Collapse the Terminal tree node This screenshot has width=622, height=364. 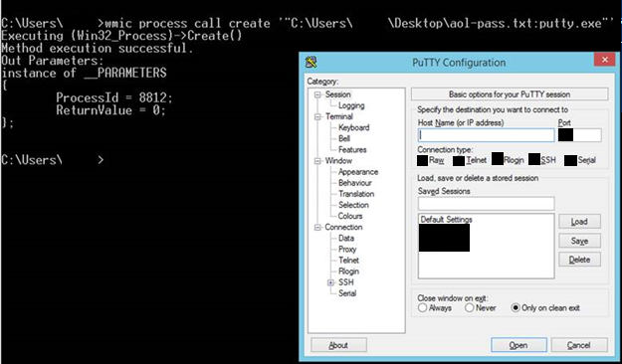tap(317, 116)
